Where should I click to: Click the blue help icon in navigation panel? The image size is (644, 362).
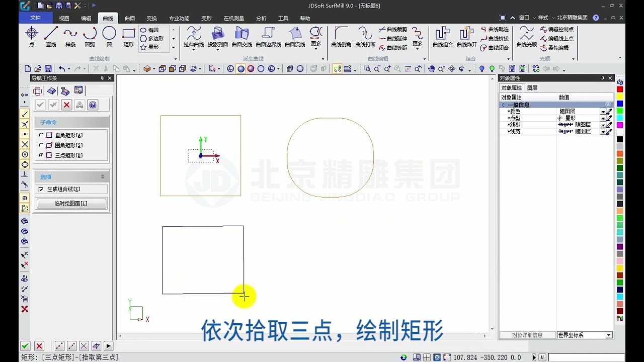tap(93, 105)
